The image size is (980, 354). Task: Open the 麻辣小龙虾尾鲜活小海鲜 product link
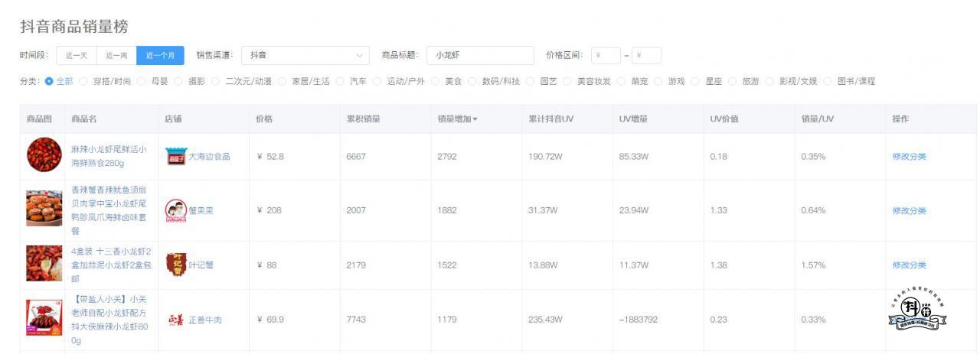coord(109,156)
